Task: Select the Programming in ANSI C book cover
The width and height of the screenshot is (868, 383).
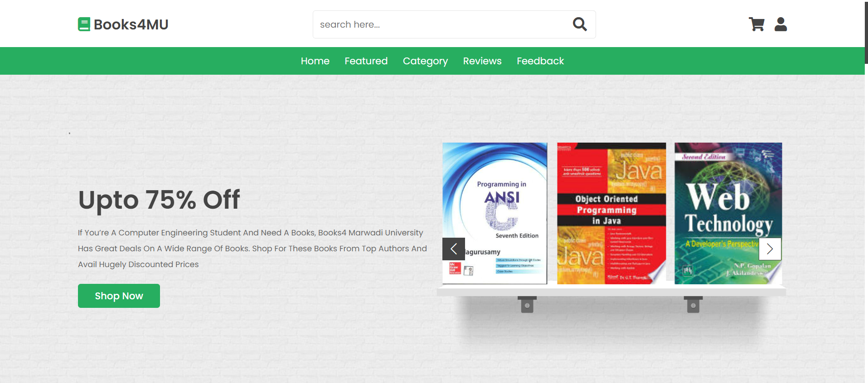Action: tap(495, 213)
